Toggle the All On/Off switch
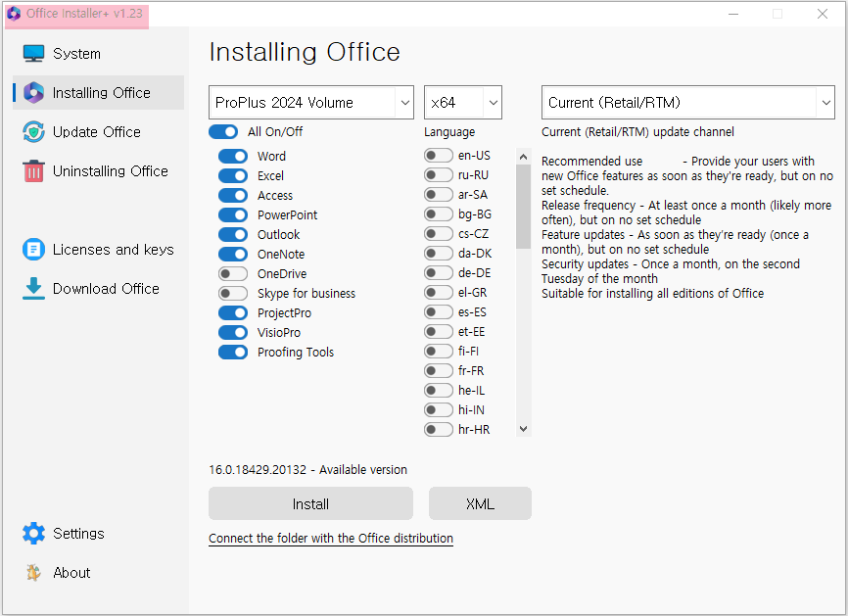Viewport: 848px width, 616px height. (223, 132)
